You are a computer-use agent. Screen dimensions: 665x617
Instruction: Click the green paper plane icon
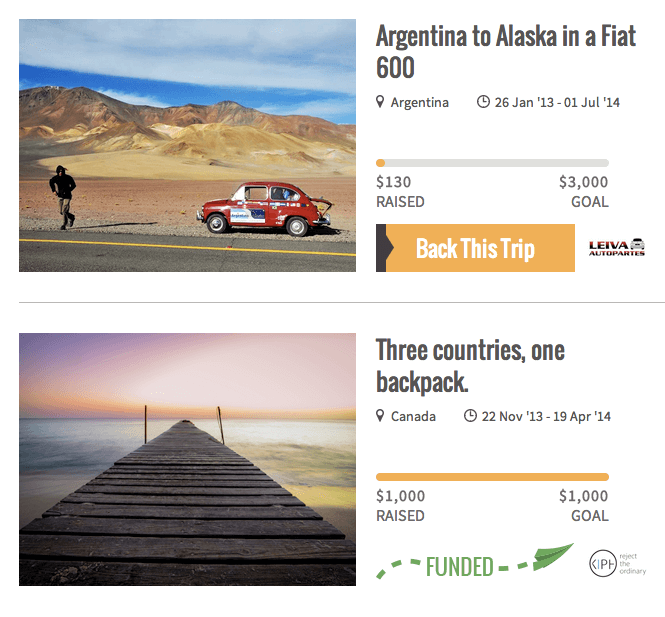[x=553, y=556]
